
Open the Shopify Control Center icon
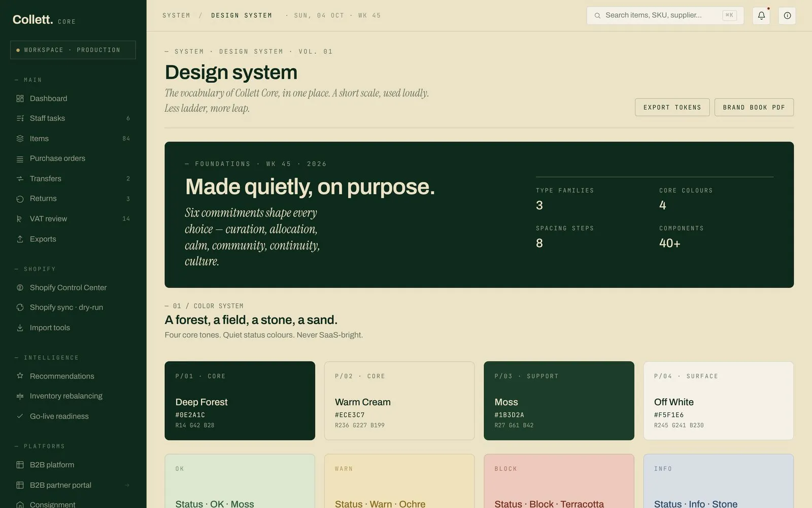tap(20, 288)
